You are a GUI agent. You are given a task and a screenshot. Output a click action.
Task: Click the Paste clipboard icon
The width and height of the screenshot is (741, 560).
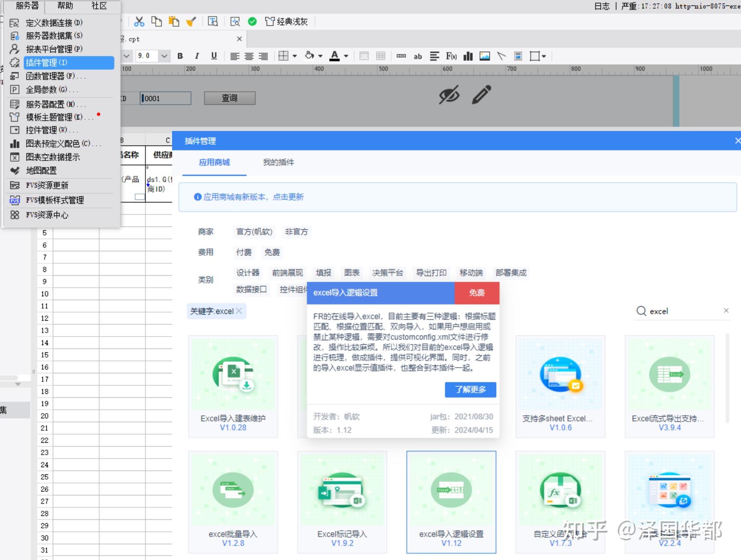tap(174, 21)
